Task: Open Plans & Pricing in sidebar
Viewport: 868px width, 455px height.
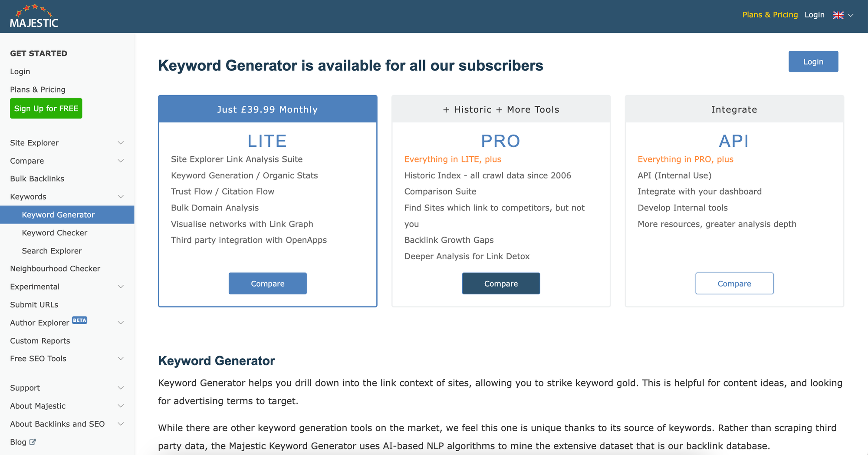Action: click(x=38, y=89)
